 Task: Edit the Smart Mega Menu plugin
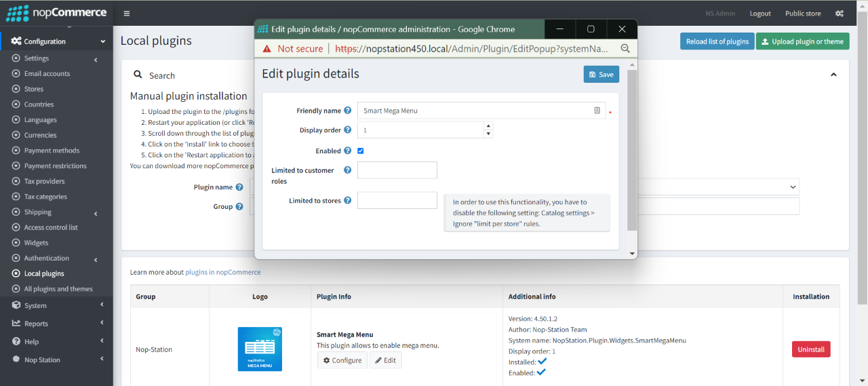tap(386, 360)
